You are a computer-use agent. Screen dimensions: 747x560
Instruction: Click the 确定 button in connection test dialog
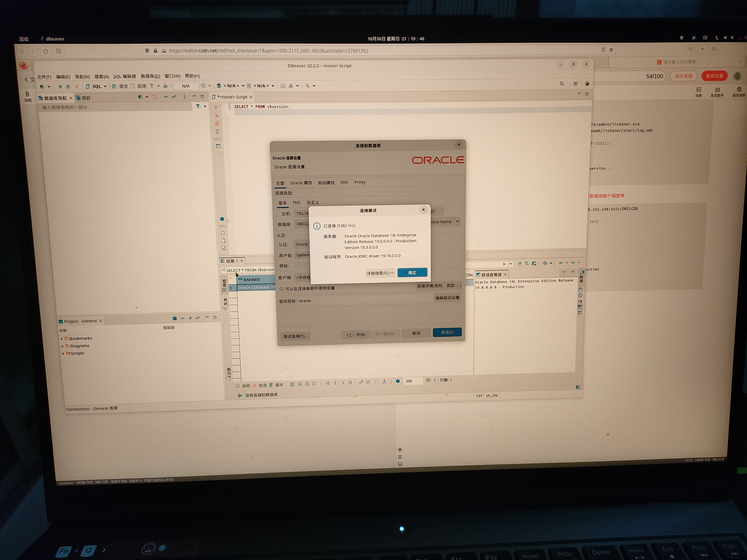[x=412, y=272]
